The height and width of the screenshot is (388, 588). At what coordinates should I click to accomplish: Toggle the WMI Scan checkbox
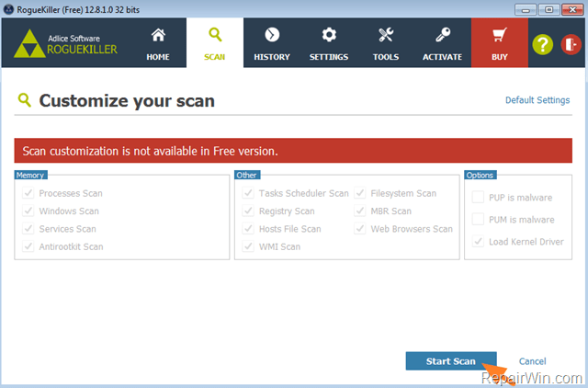coord(248,246)
